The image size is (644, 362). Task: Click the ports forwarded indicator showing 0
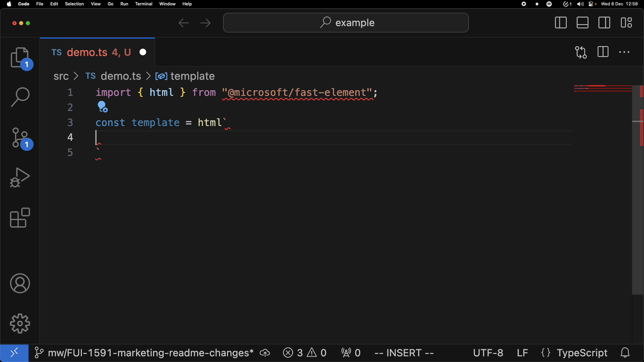pos(351,353)
